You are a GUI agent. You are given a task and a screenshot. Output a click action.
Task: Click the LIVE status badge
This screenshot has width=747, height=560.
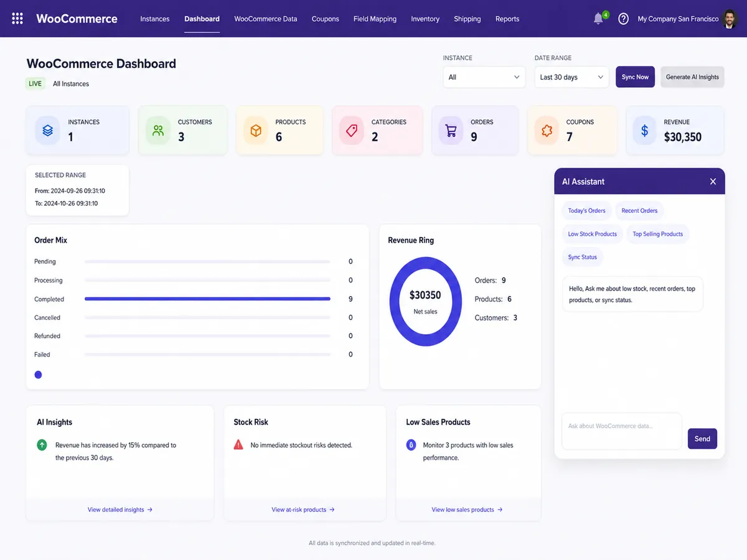[35, 83]
